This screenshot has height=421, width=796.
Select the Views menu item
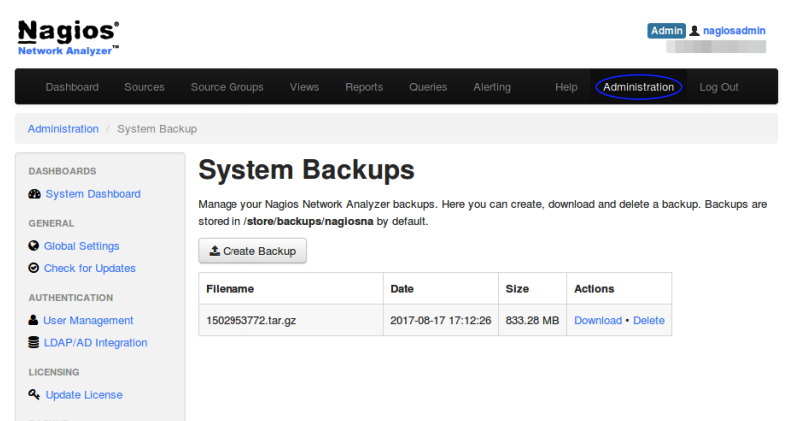click(x=304, y=87)
